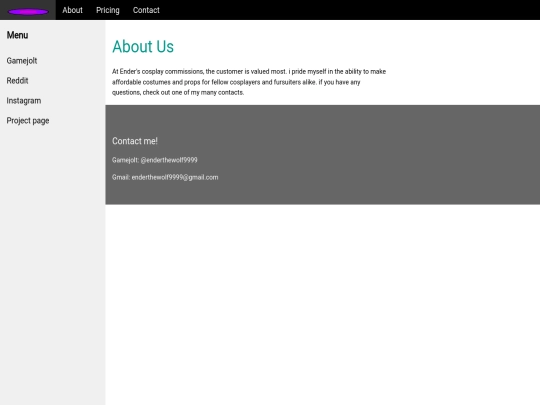This screenshot has width=540, height=405.
Task: Click the About Us heading
Action: coord(143,46)
